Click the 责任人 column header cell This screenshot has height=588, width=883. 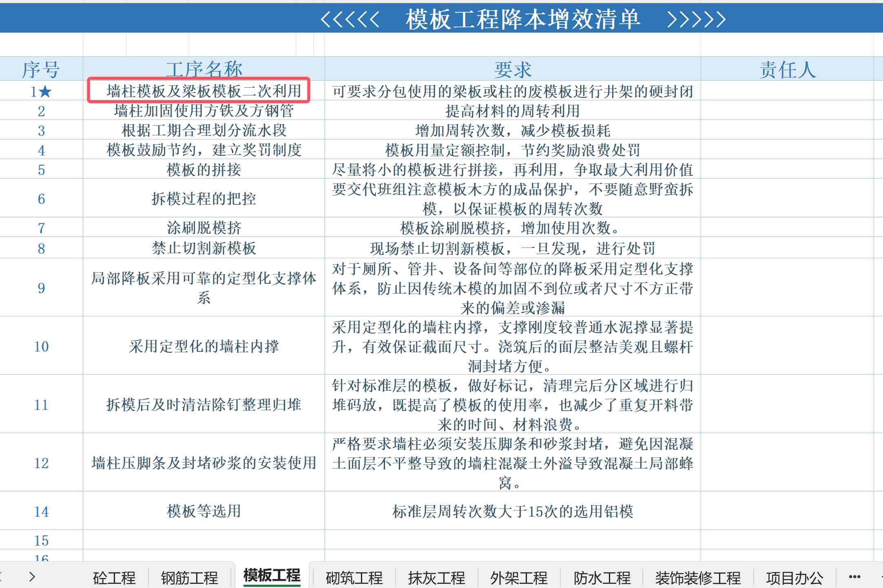coord(787,69)
